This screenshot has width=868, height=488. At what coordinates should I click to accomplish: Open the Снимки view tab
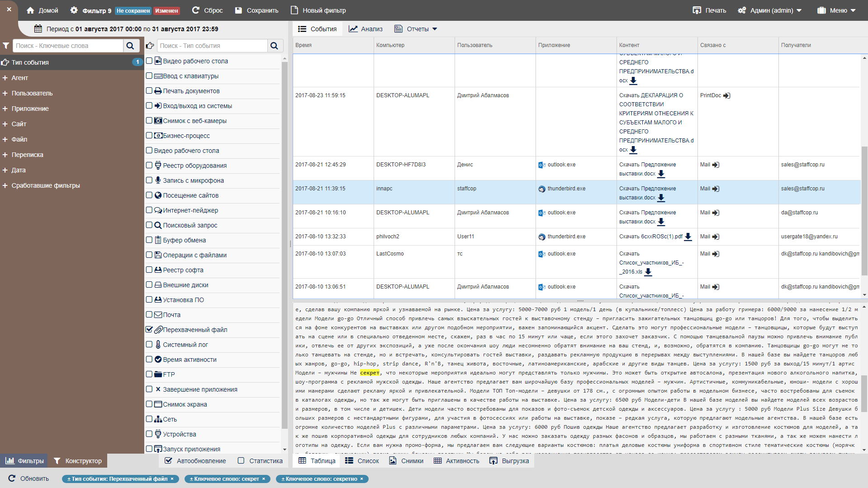[x=406, y=461]
